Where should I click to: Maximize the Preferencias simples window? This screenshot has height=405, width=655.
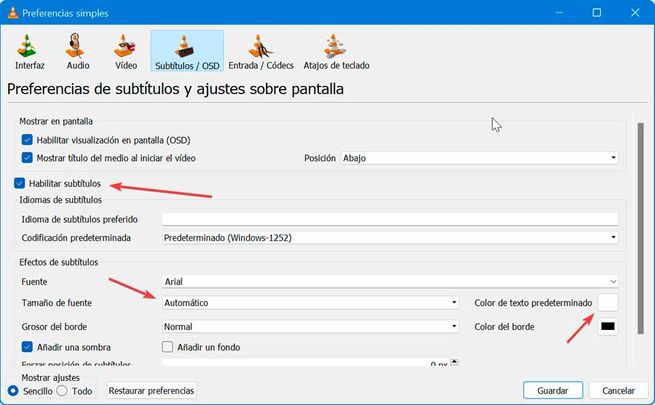point(597,13)
